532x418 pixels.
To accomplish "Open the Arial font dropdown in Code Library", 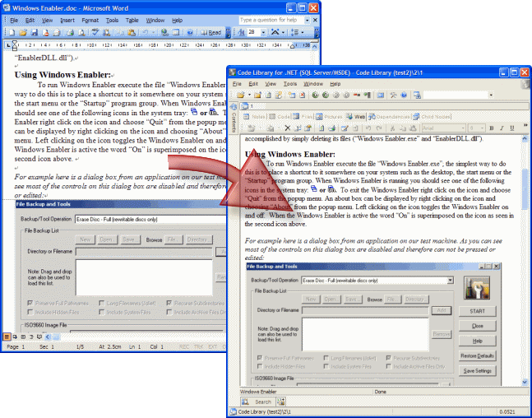I will (x=463, y=128).
